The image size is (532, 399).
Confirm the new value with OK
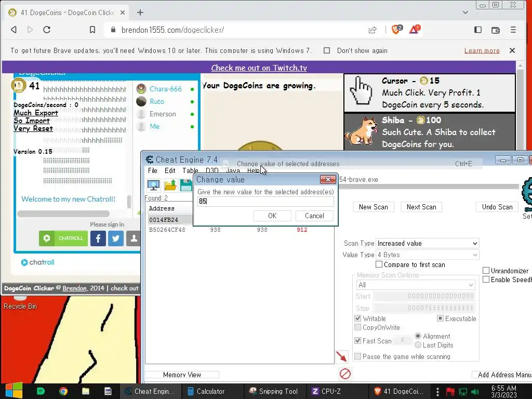[272, 216]
